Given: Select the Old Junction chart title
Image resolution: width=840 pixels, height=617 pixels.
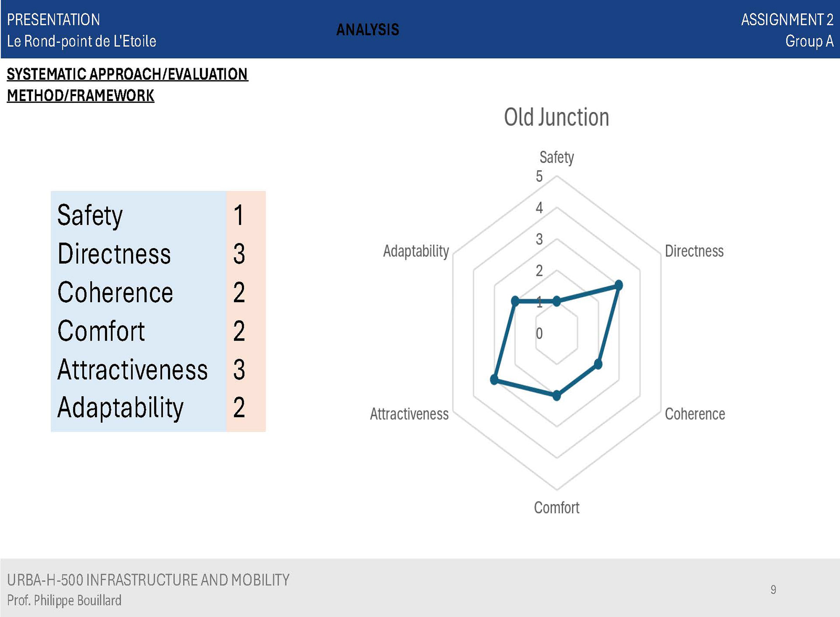Looking at the screenshot, I should [x=556, y=117].
